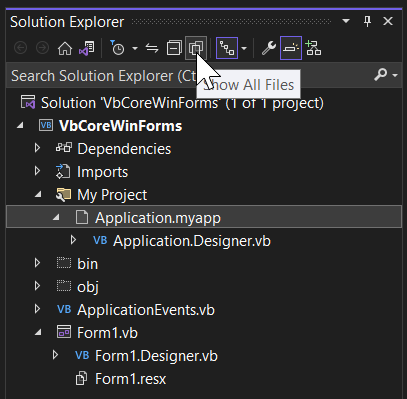Select the My Project folder

click(x=112, y=195)
